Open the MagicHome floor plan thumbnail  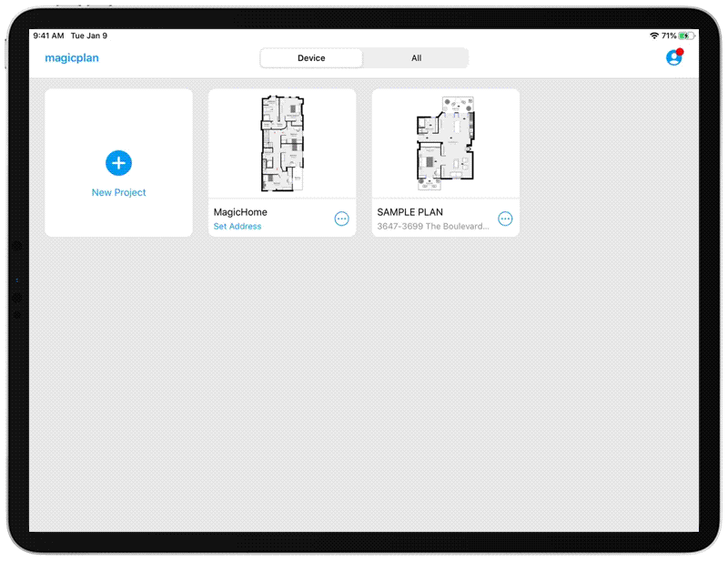point(281,143)
